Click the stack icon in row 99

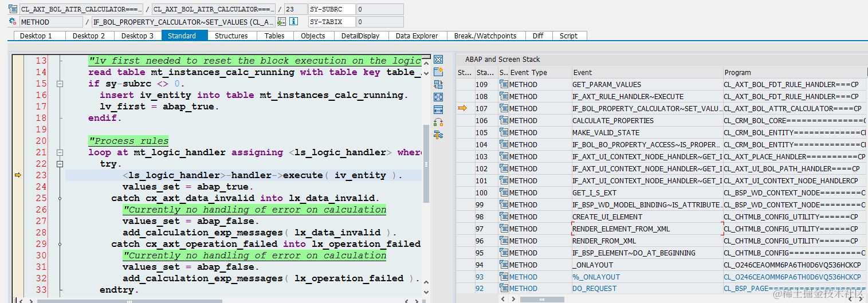point(504,204)
